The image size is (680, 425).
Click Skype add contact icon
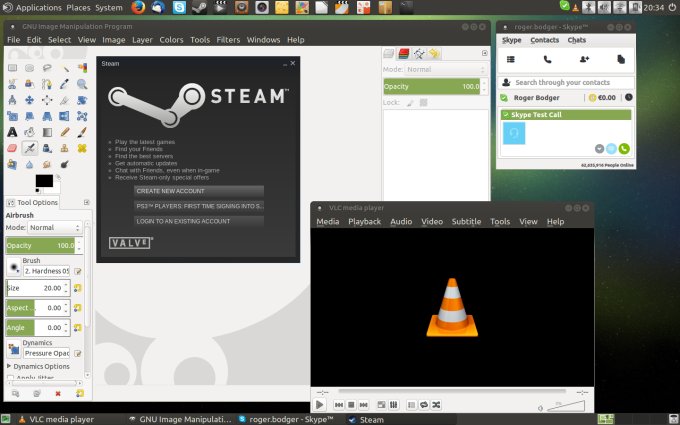coord(584,59)
